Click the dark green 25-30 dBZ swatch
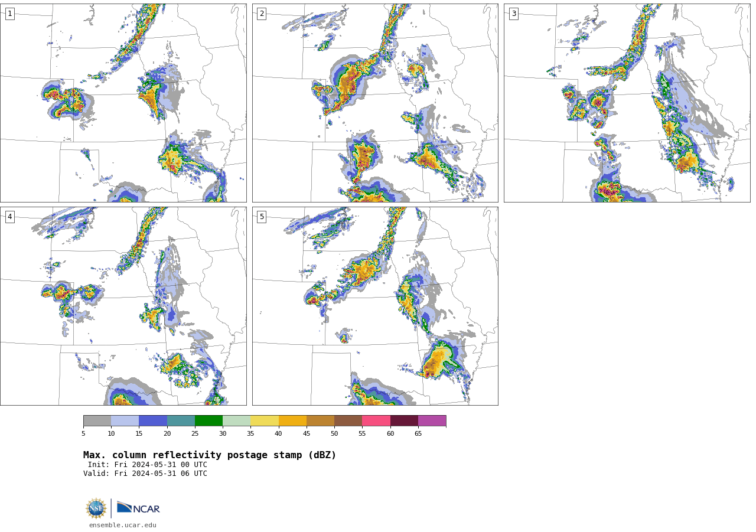 click(208, 421)
